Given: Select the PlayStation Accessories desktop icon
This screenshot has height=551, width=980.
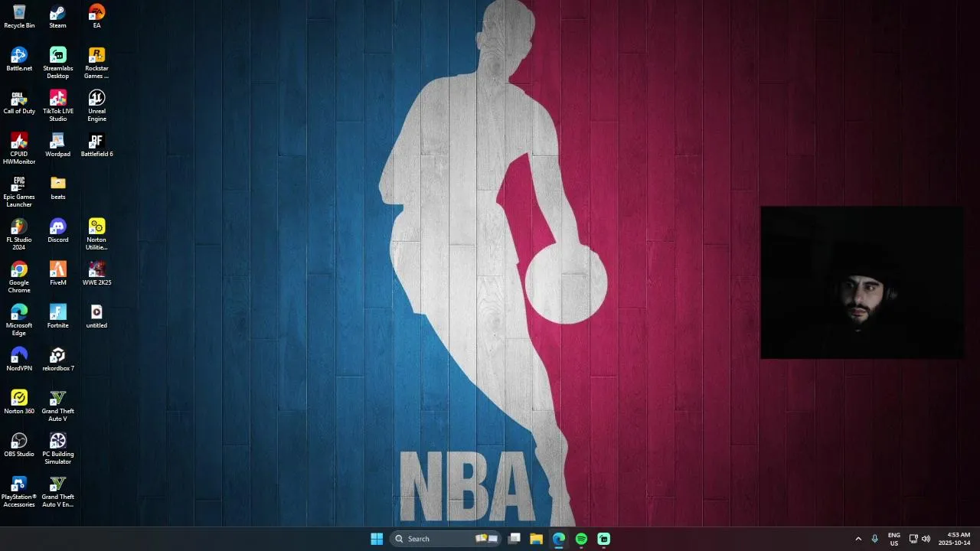Looking at the screenshot, I should 19,492.
